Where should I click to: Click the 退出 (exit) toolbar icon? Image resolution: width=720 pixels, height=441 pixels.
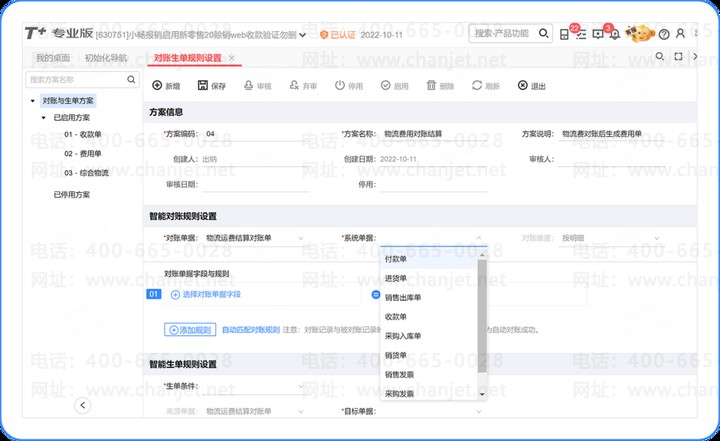point(523,85)
